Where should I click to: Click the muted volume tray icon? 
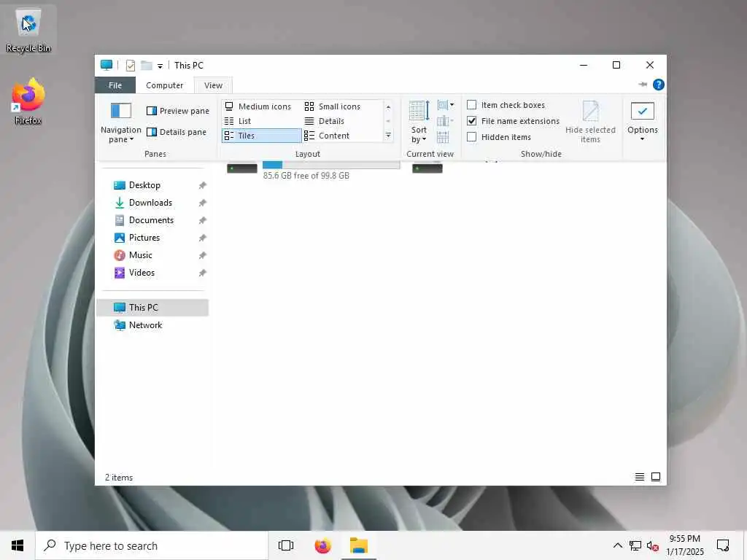[653, 545]
